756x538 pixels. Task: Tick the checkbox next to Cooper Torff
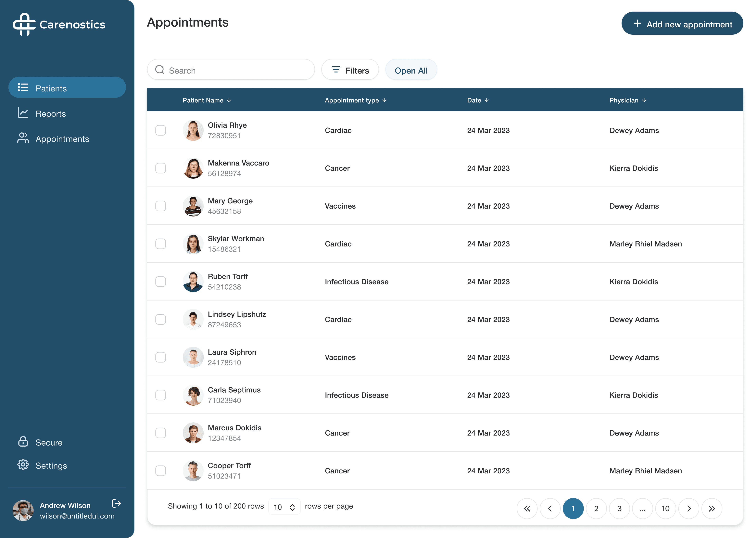coord(160,470)
